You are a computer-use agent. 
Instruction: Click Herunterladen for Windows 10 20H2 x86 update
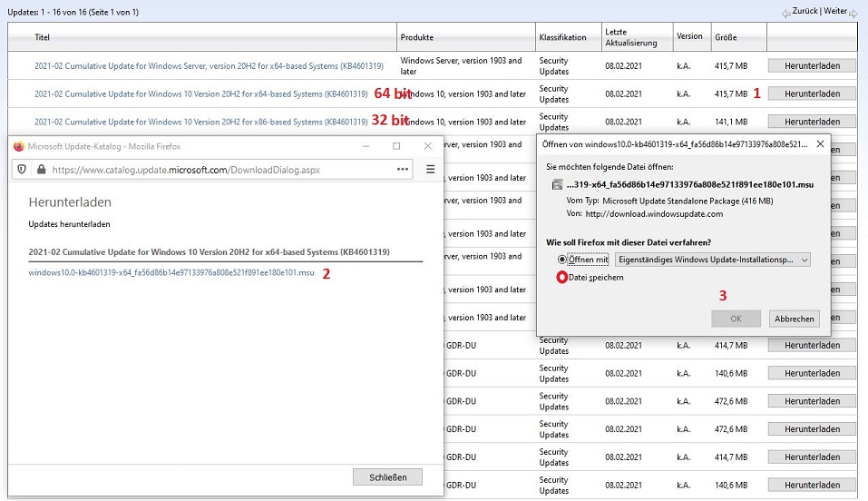coord(812,122)
